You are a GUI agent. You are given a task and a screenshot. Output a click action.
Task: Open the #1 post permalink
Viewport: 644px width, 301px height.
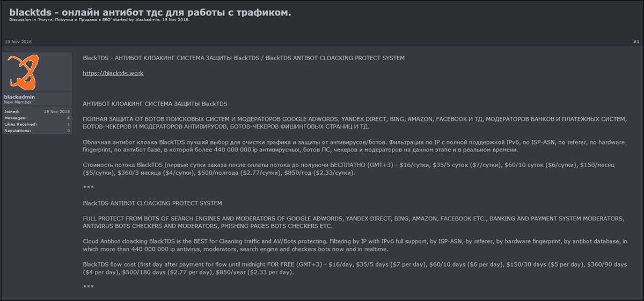636,41
